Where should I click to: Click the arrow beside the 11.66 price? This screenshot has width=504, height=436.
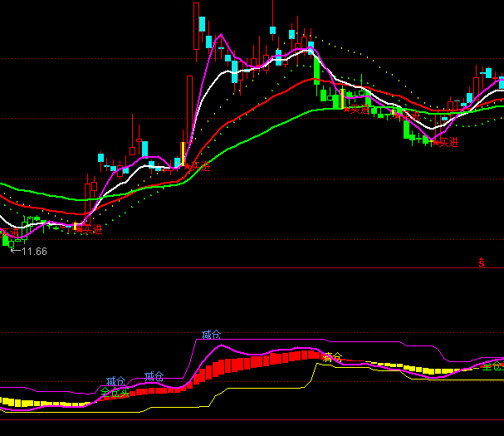point(14,251)
